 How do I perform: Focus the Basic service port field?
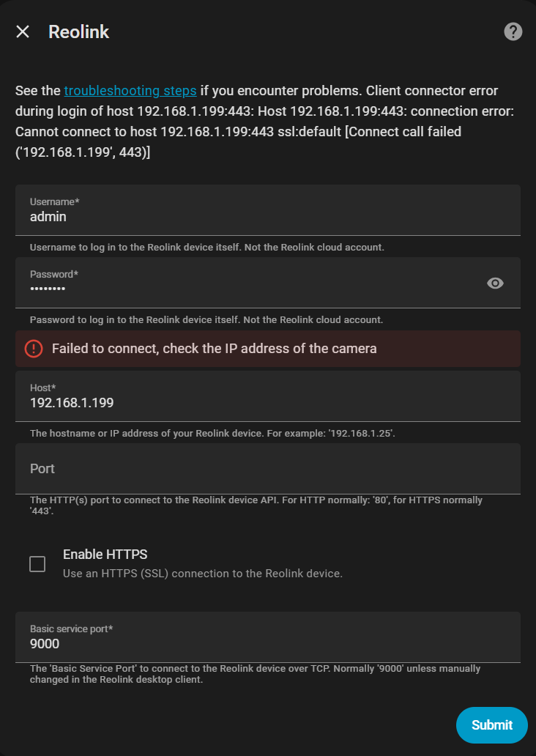[x=267, y=644]
